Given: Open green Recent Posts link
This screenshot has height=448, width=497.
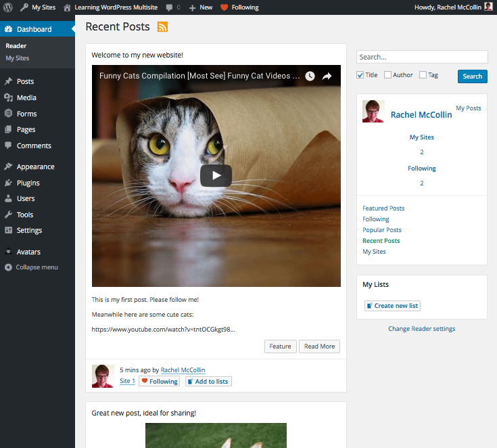Looking at the screenshot, I should click(381, 240).
